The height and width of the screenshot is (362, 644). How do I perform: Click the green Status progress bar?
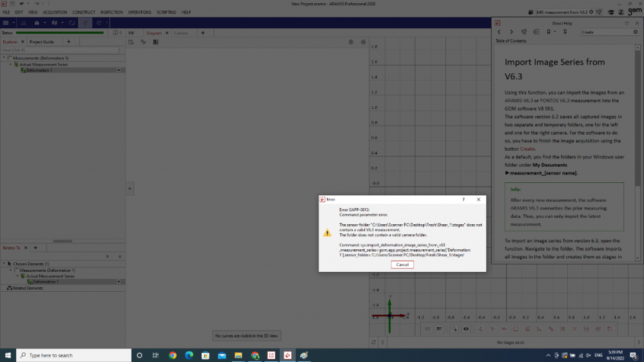pyautogui.click(x=60, y=33)
